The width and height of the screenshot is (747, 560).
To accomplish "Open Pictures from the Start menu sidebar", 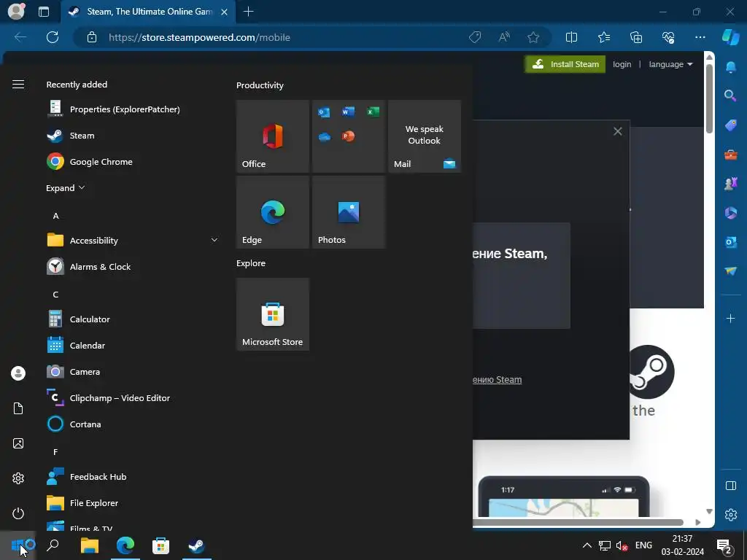I will [18, 443].
